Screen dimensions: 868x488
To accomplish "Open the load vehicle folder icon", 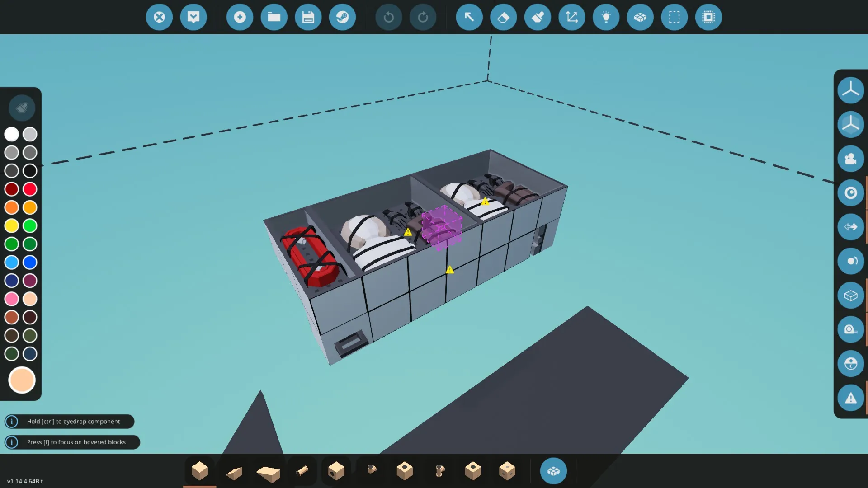I will coord(274,17).
